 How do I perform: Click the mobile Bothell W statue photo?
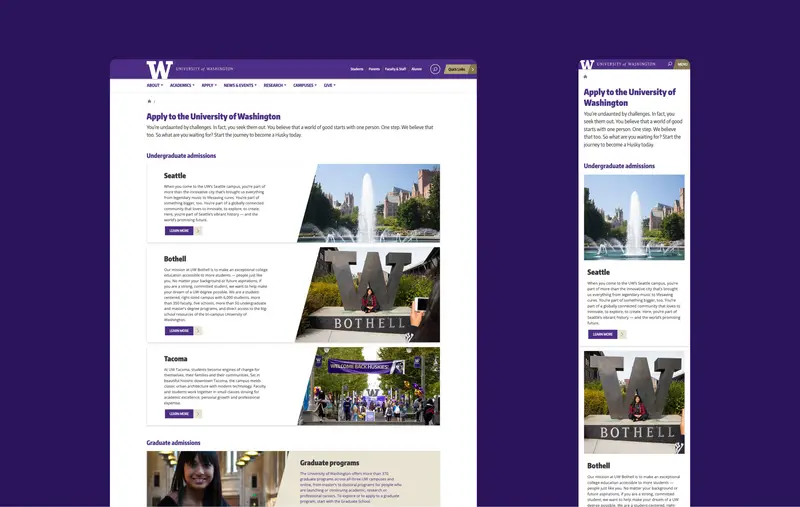pyautogui.click(x=634, y=402)
